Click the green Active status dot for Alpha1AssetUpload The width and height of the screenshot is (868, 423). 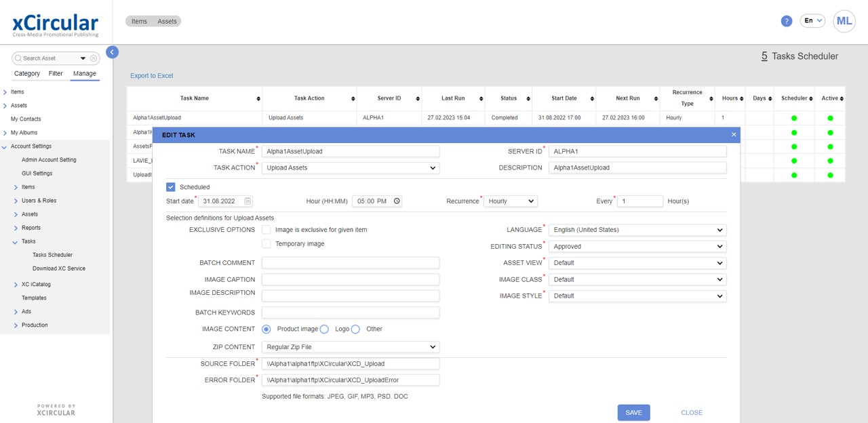[x=830, y=118]
